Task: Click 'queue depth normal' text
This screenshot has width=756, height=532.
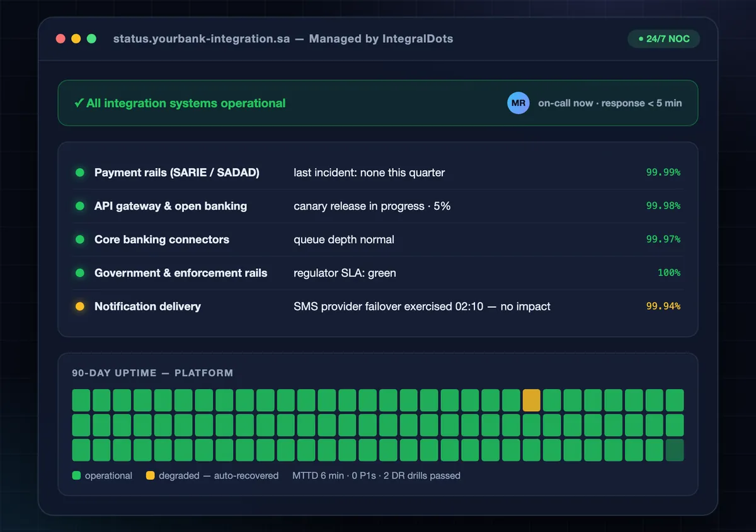Action: coord(344,239)
